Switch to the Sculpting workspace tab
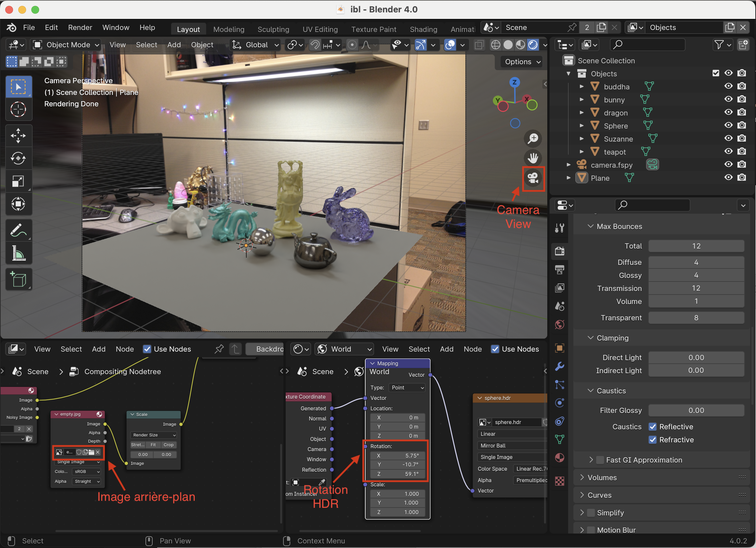The height and width of the screenshot is (548, 756). pyautogui.click(x=273, y=29)
